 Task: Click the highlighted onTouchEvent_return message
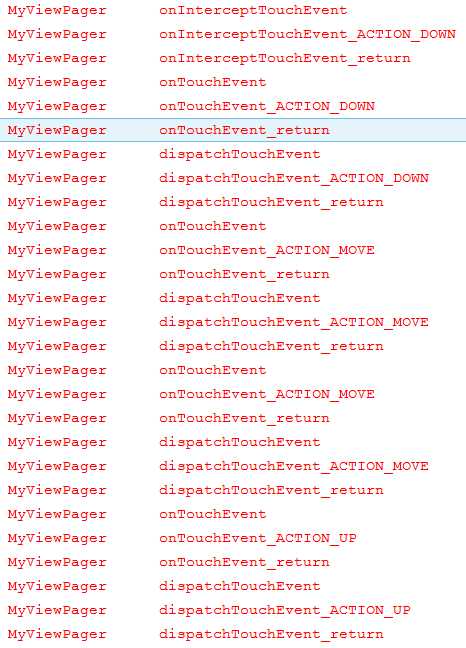244,130
